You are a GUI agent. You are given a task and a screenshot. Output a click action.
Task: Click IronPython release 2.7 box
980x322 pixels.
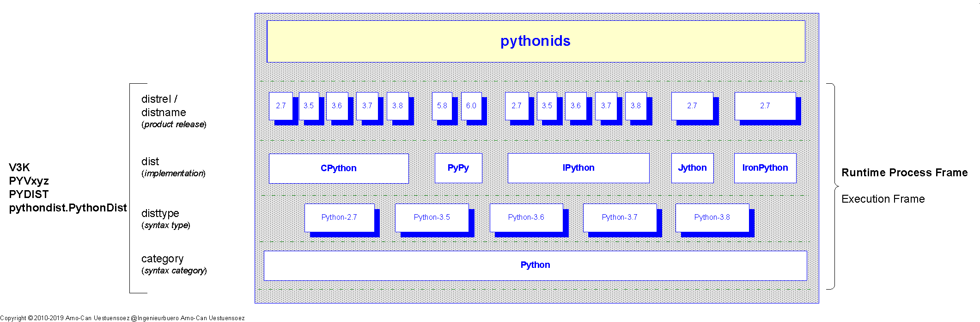(x=765, y=106)
